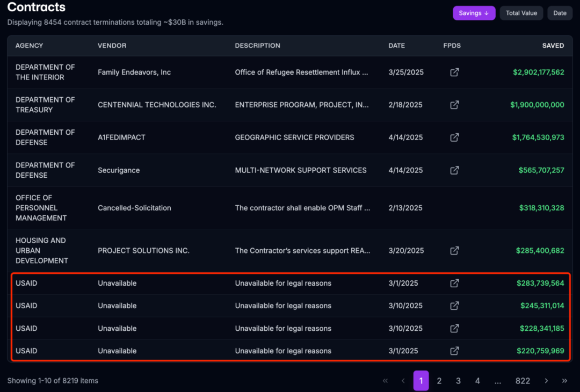Image resolution: width=580 pixels, height=392 pixels.
Task: Sort contracts by Total Value
Action: point(521,13)
